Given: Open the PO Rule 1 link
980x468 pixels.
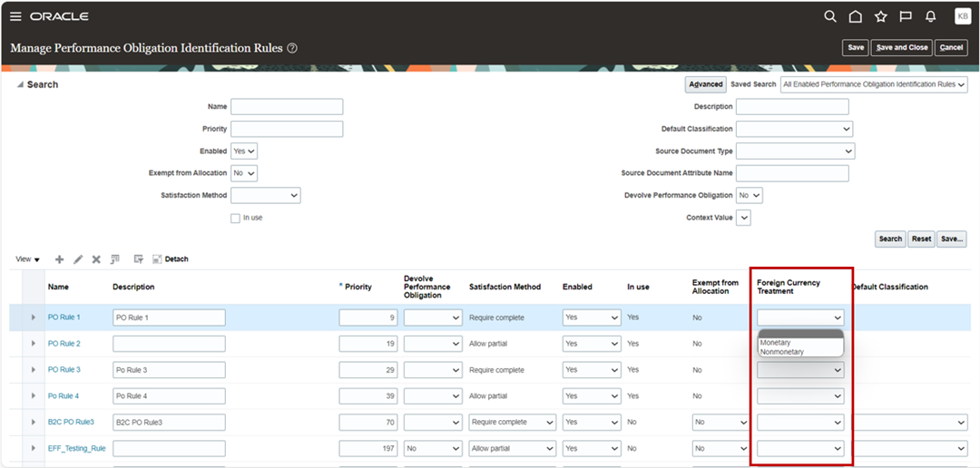Looking at the screenshot, I should pos(64,317).
